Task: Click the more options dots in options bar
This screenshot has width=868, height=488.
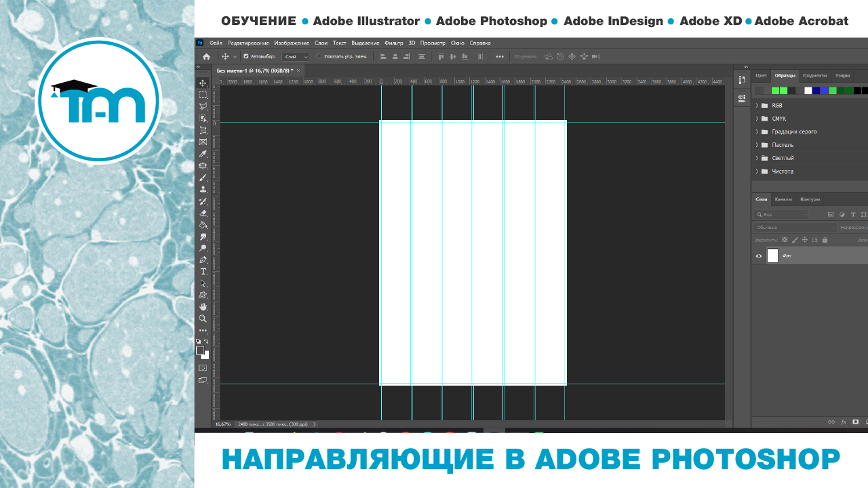Action: point(500,57)
